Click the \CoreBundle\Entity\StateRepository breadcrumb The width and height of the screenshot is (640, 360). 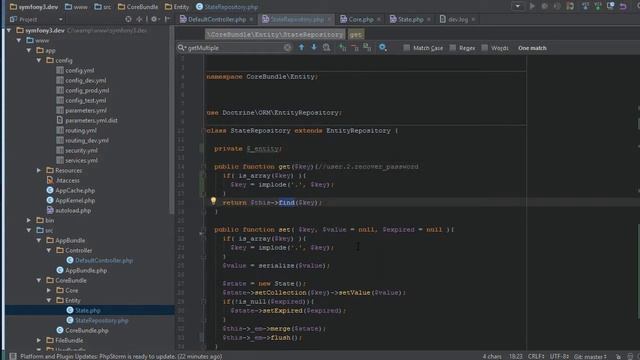275,35
